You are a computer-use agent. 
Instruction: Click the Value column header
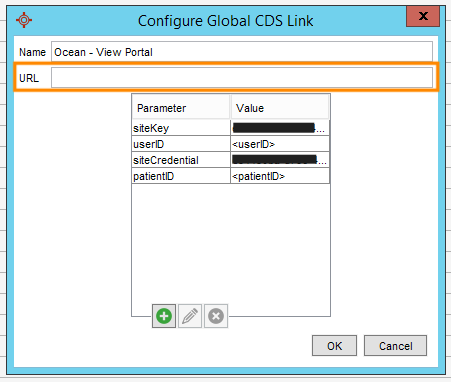pos(280,108)
